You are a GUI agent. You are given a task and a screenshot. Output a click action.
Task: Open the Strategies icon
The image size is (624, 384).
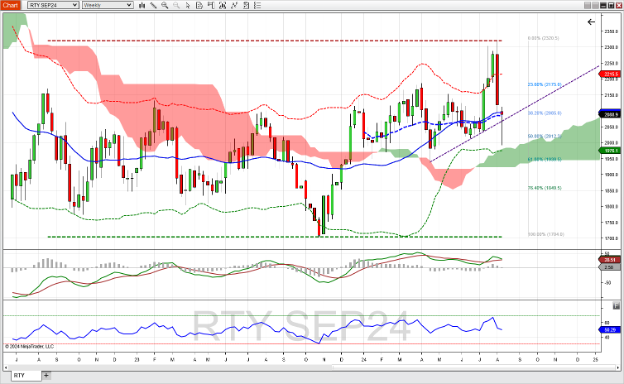(x=246, y=5)
